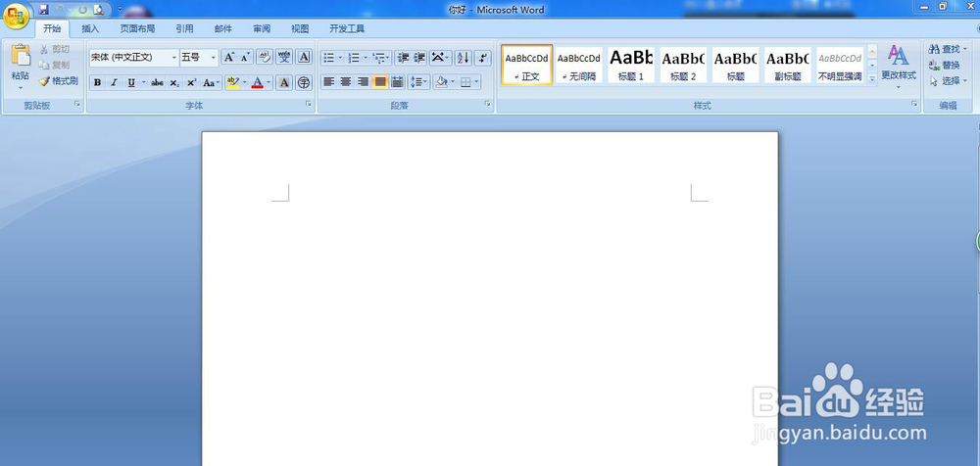980x466 pixels.
Task: Apply character border icon
Action: point(304,58)
